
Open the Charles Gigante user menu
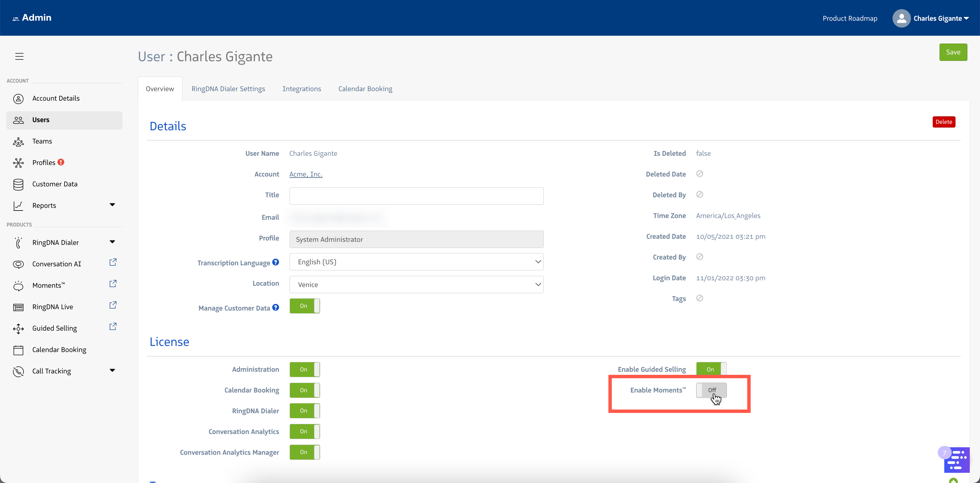coord(941,18)
